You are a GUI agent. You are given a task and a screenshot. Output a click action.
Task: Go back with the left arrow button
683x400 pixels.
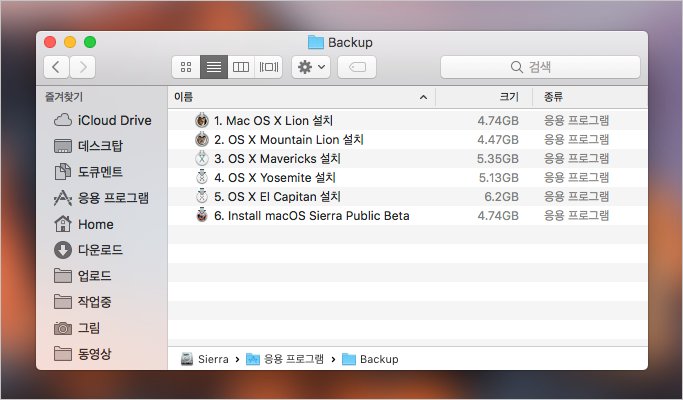pyautogui.click(x=56, y=67)
